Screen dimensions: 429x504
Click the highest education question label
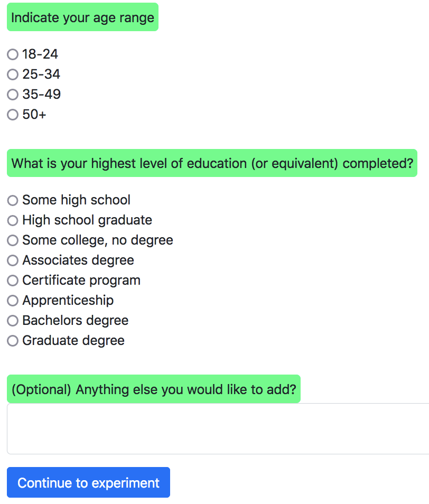tap(212, 163)
